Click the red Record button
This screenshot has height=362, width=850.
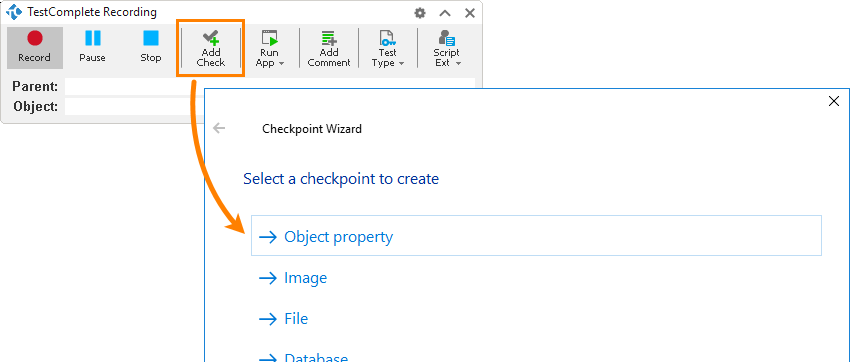pos(35,48)
